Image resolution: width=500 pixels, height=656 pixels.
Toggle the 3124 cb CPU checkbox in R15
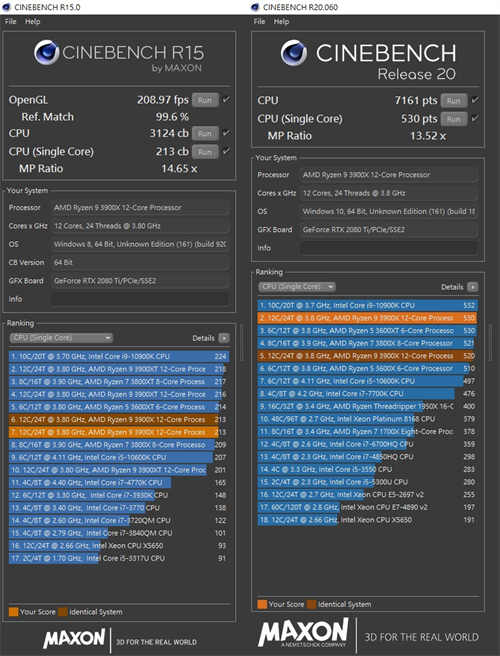click(226, 133)
